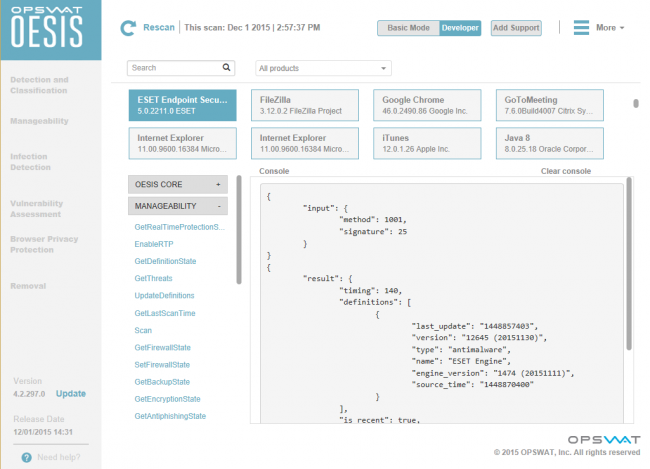650x469 pixels.
Task: Open the More dropdown
Action: (610, 28)
